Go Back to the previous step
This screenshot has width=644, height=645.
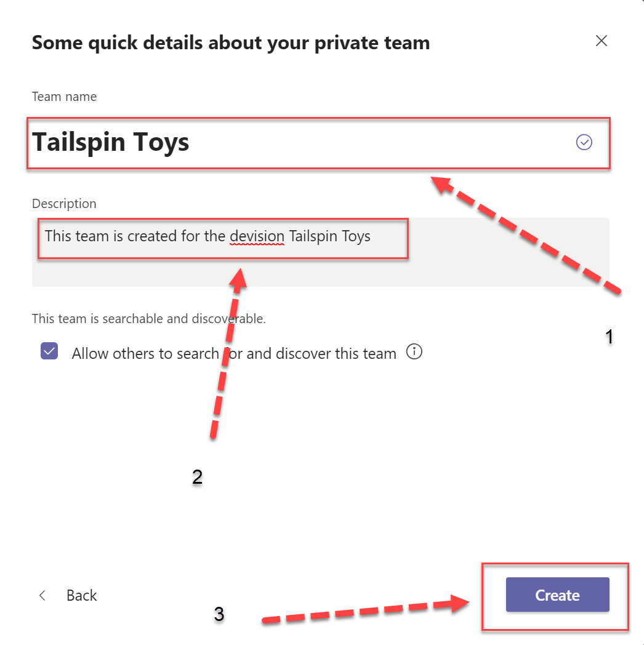pos(80,595)
